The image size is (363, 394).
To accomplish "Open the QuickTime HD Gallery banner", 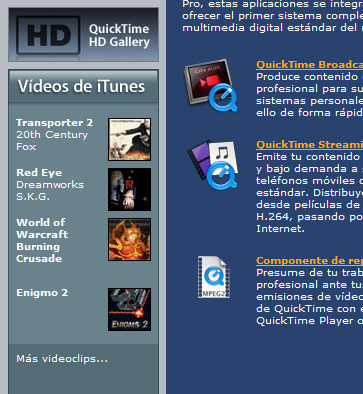I will click(83, 35).
